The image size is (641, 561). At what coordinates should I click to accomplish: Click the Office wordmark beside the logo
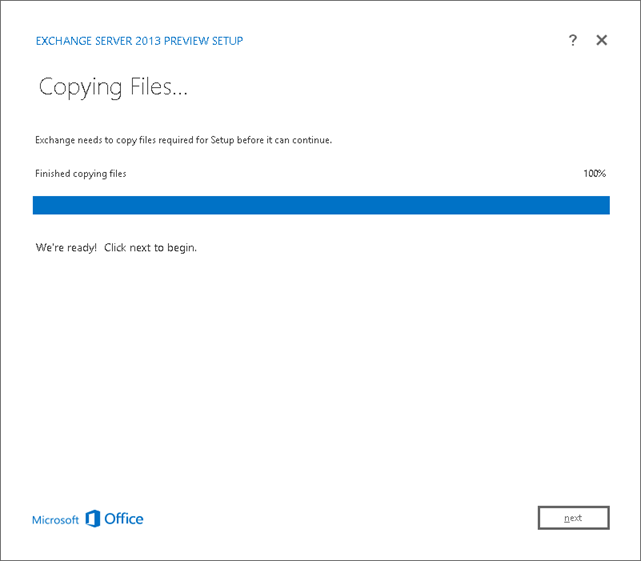tap(124, 519)
